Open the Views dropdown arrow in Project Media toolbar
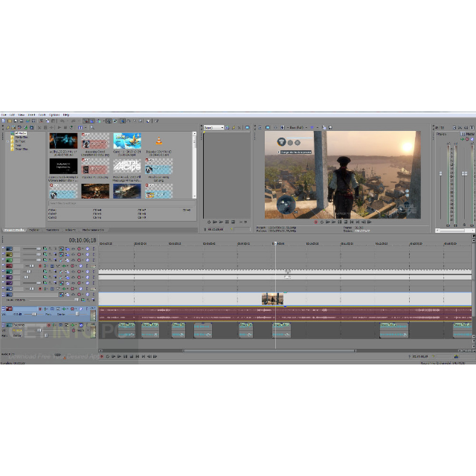This screenshot has width=476, height=476. click(x=86, y=128)
